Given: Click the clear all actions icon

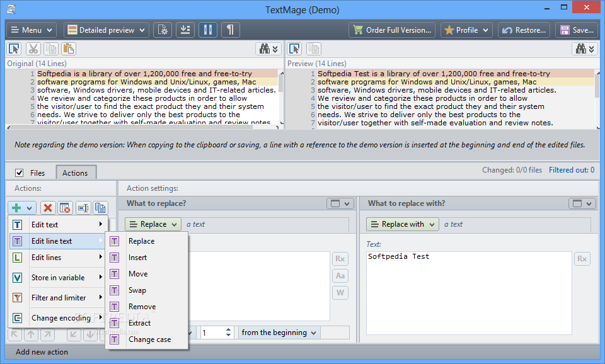Looking at the screenshot, I should point(65,208).
